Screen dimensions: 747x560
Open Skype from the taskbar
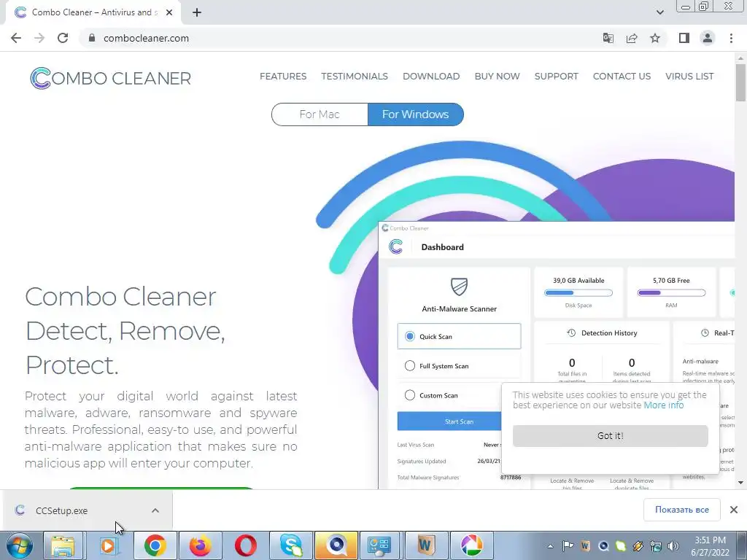coord(290,545)
